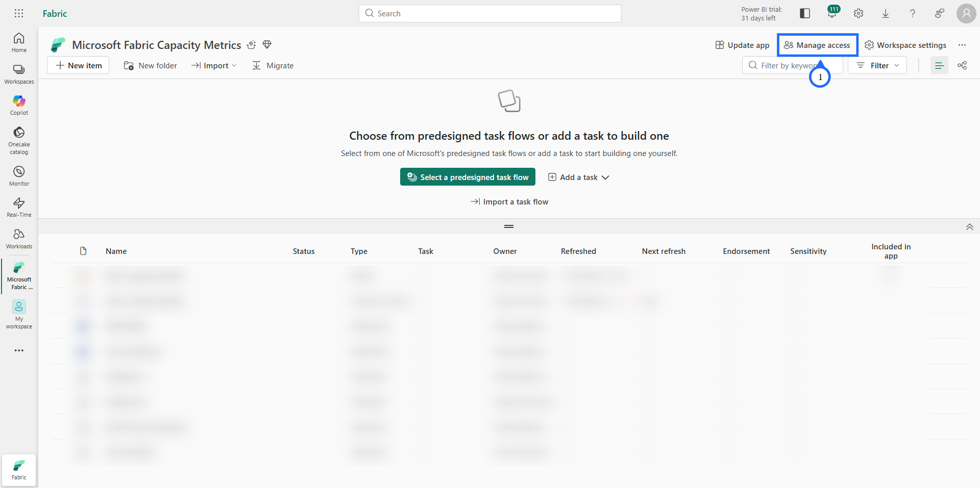Click the download arrow icon
This screenshot has height=488, width=980.
886,14
